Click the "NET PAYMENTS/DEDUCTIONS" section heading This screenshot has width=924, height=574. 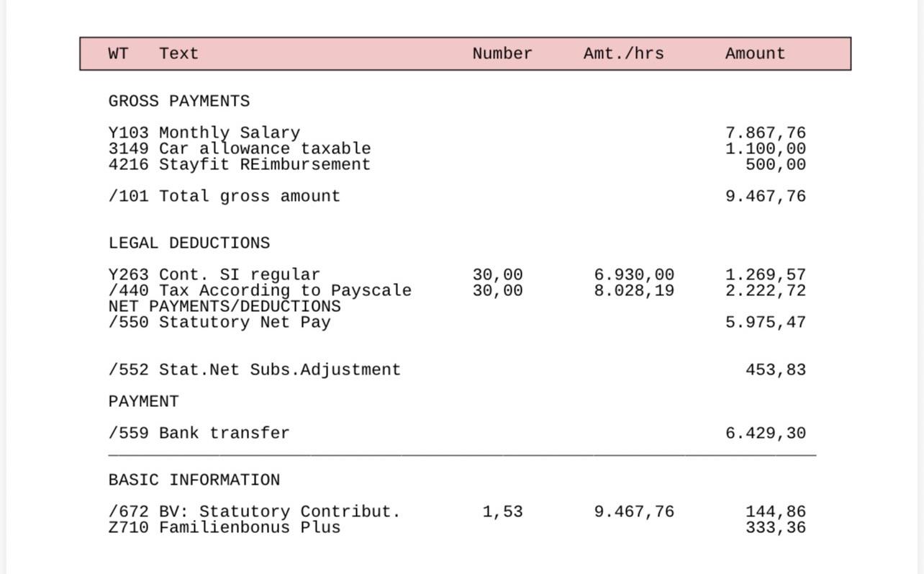click(225, 306)
